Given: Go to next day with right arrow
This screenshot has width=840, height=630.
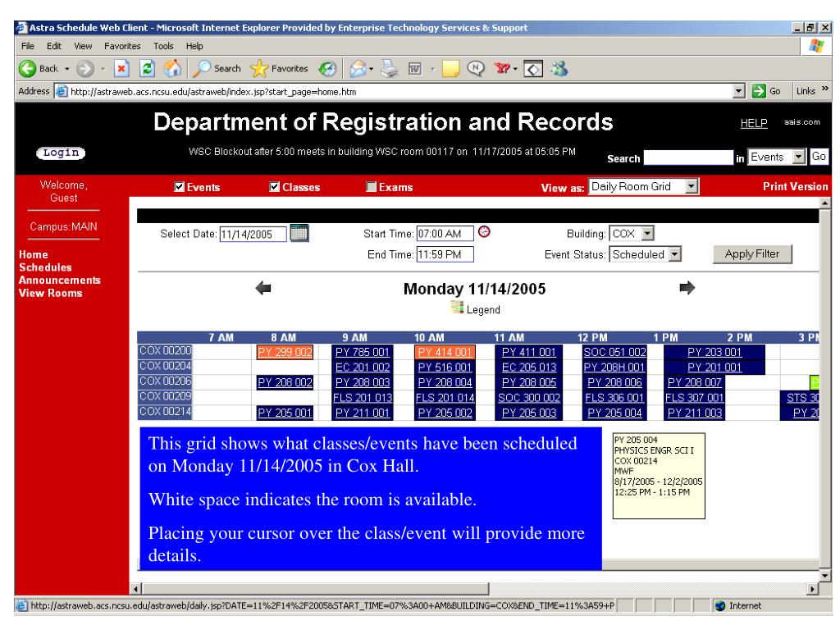Looking at the screenshot, I should point(687,288).
